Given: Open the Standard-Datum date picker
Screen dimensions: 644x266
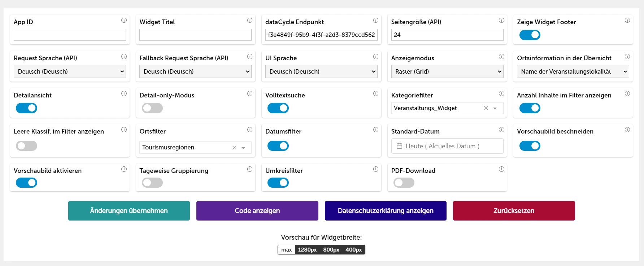Looking at the screenshot, I should (447, 146).
